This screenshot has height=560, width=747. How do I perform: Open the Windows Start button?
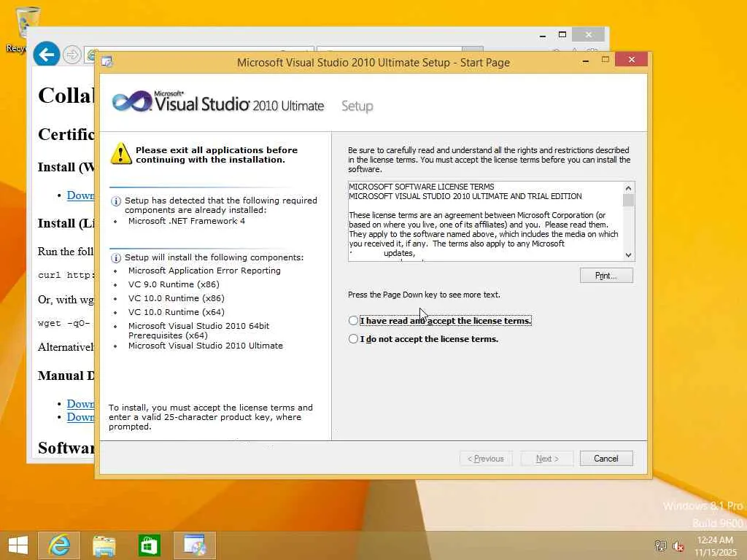pyautogui.click(x=18, y=545)
